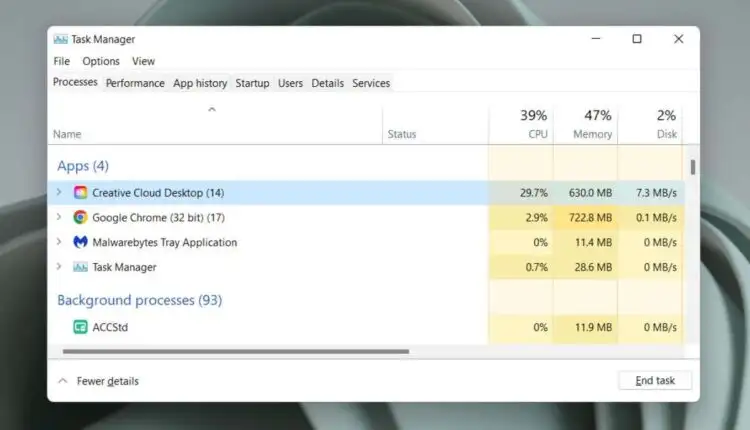Image resolution: width=750 pixels, height=430 pixels.
Task: Click the 0.7% CPU value
Action: click(536, 267)
